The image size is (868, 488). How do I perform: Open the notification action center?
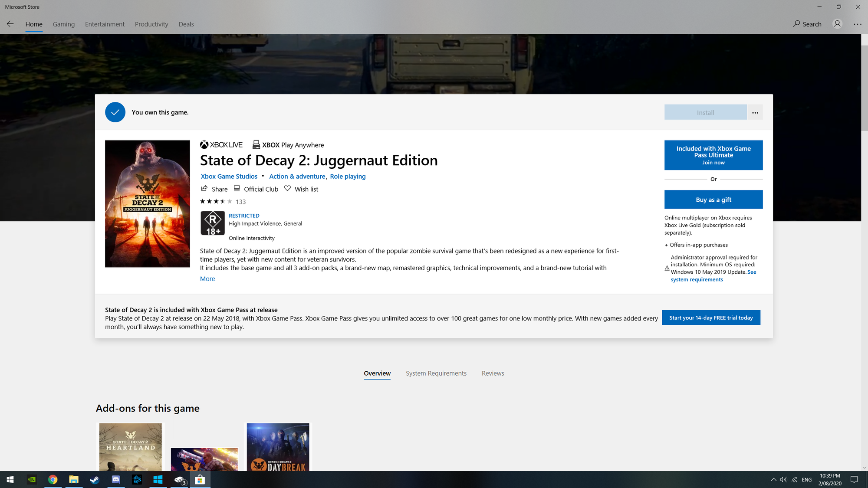[854, 479]
